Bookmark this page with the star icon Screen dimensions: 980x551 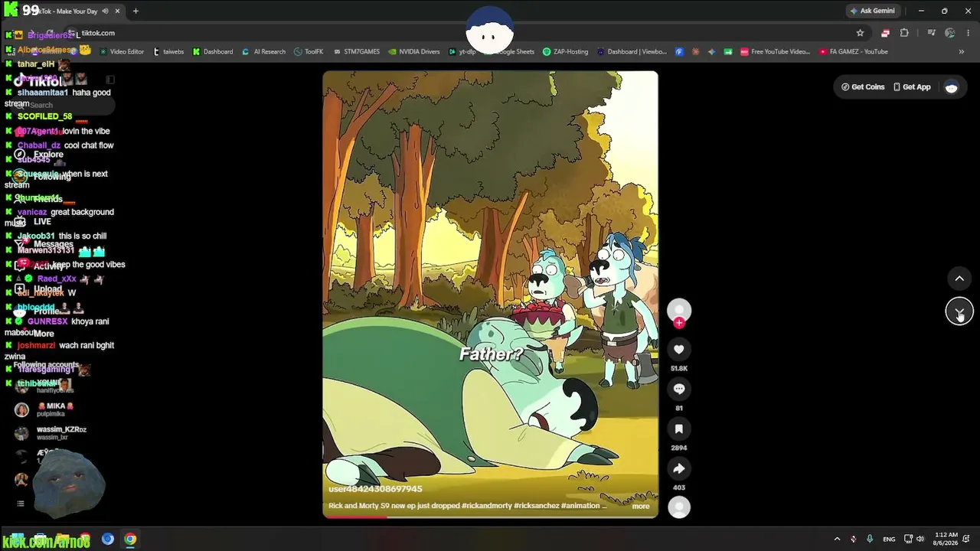click(860, 33)
